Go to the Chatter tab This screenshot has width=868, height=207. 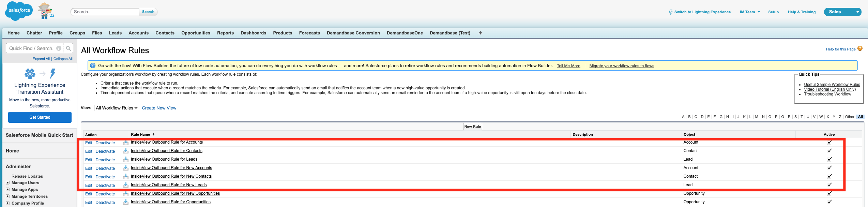34,33
